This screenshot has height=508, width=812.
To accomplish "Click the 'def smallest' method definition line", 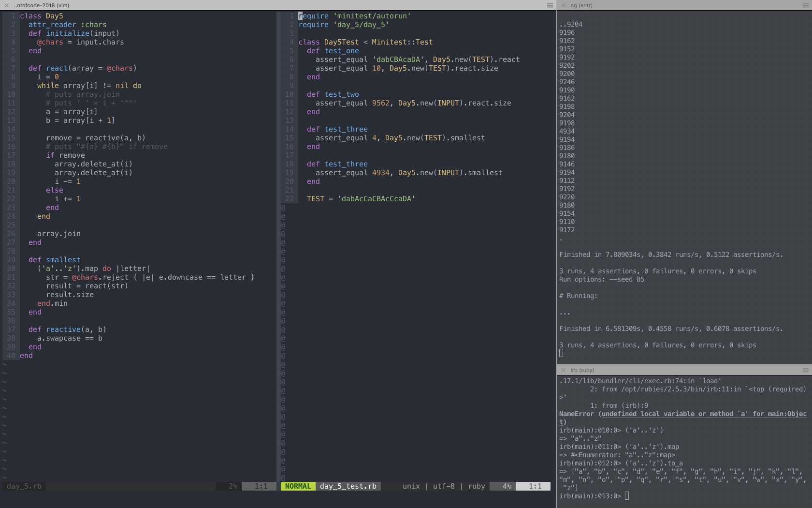I will (x=54, y=260).
